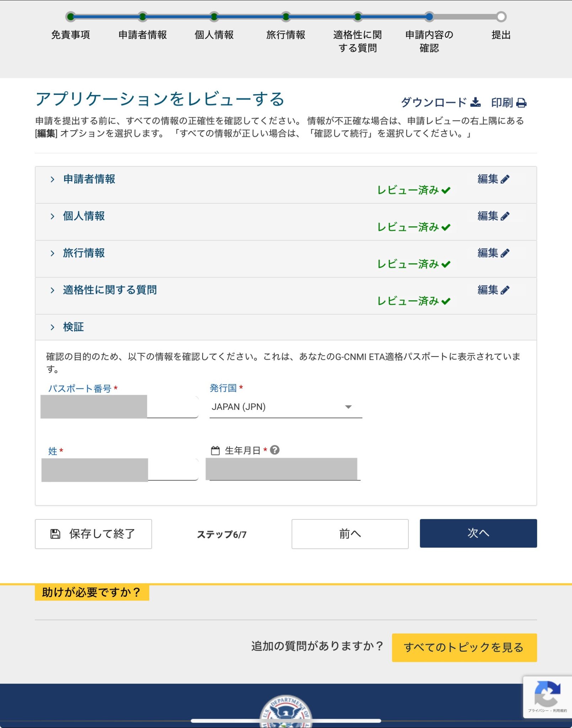Click the 次へ button
The image size is (572, 728).
point(478,534)
